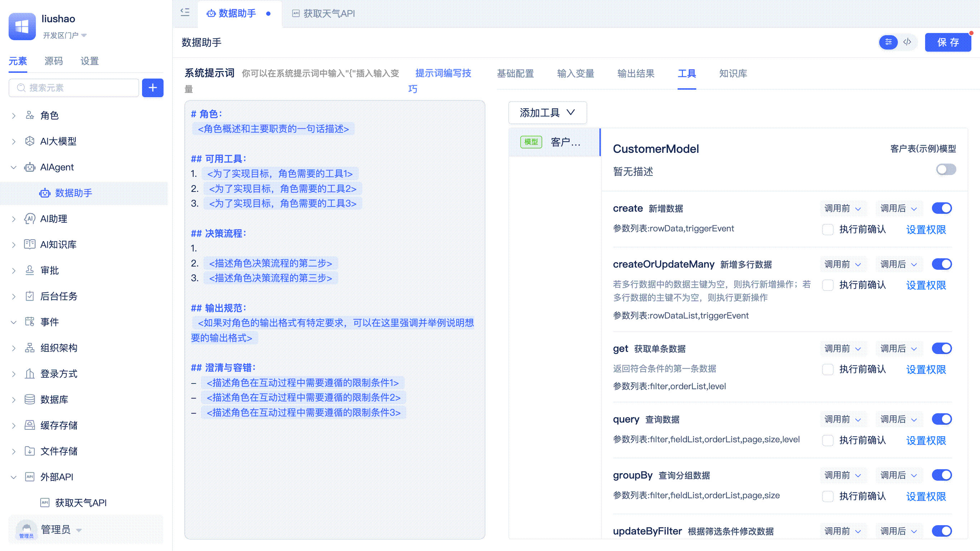Click the visual settings view icon

click(888, 42)
